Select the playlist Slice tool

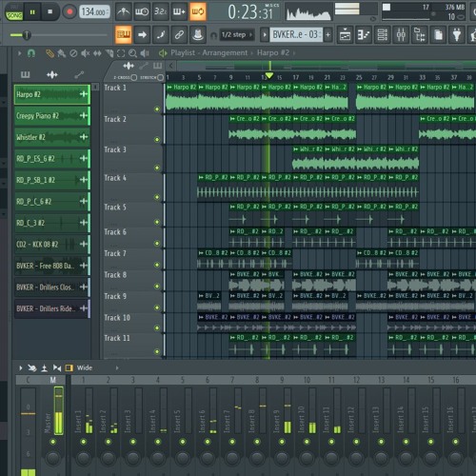click(109, 53)
